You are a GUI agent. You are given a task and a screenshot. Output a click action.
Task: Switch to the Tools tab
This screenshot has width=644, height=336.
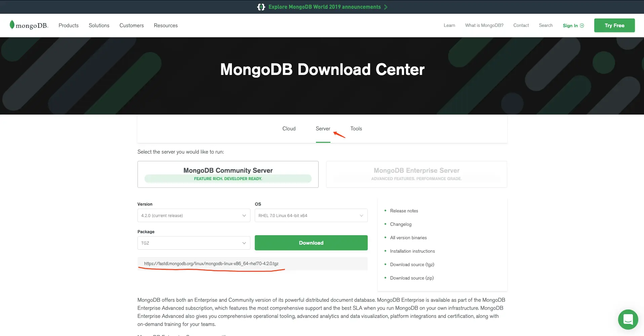(x=356, y=129)
